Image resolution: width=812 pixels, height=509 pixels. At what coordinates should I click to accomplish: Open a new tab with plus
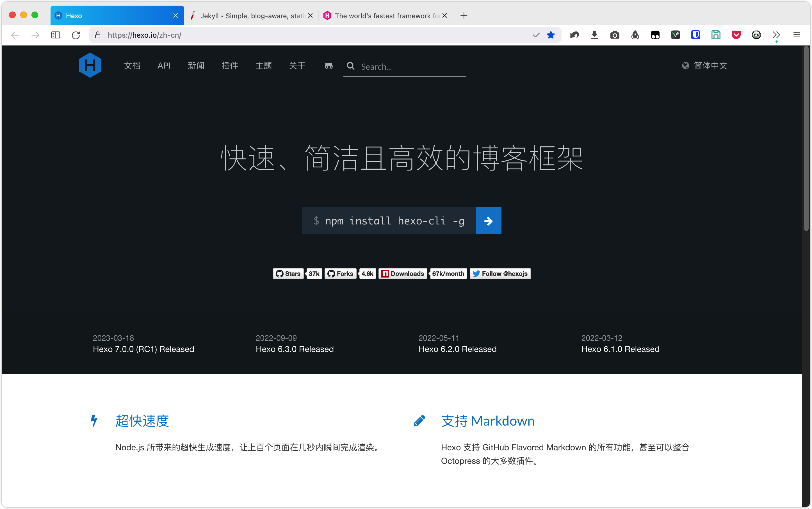[464, 15]
